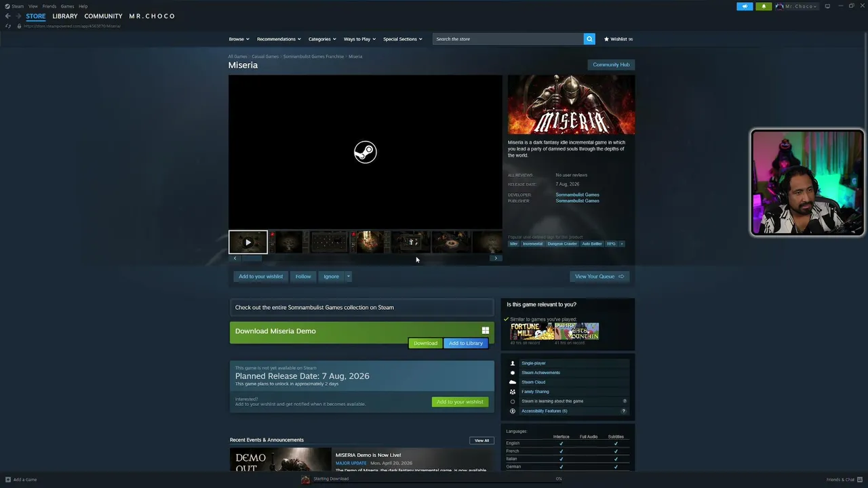Open the Games menu

[67, 6]
